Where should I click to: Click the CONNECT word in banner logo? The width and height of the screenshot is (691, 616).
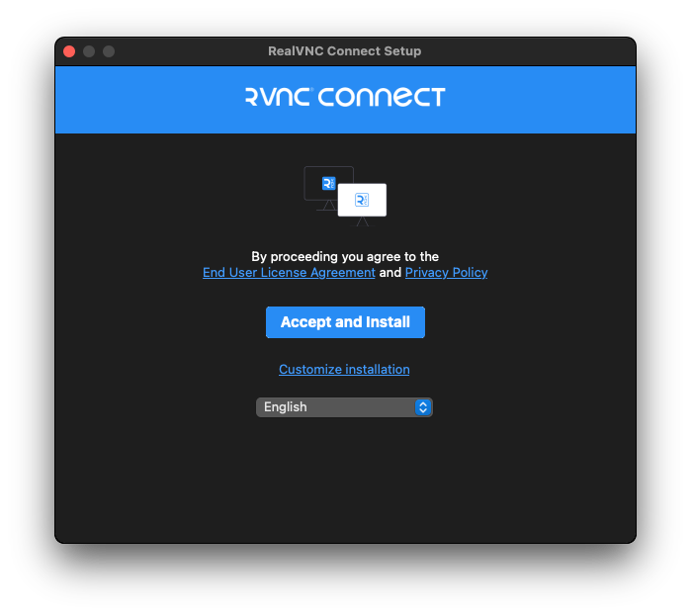point(382,97)
